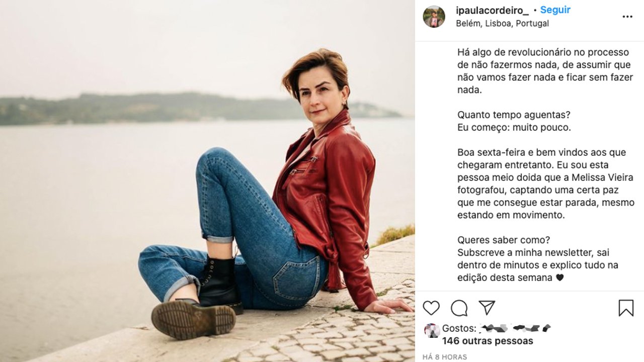Viewport: 644px width, 362px height.
Task: Click the post photo of the woman
Action: 207,181
